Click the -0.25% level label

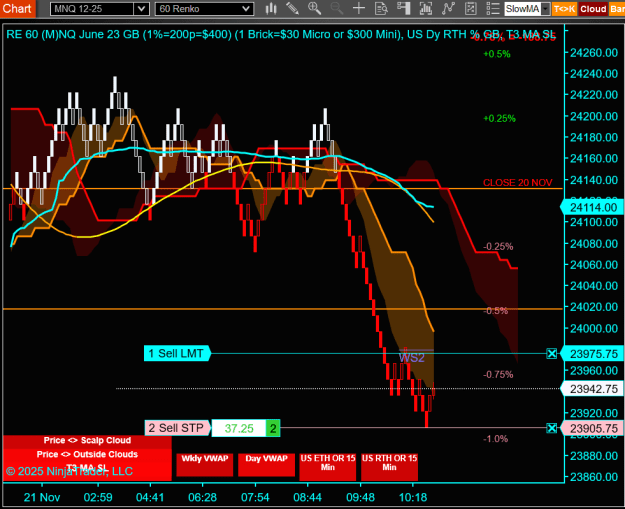point(498,246)
